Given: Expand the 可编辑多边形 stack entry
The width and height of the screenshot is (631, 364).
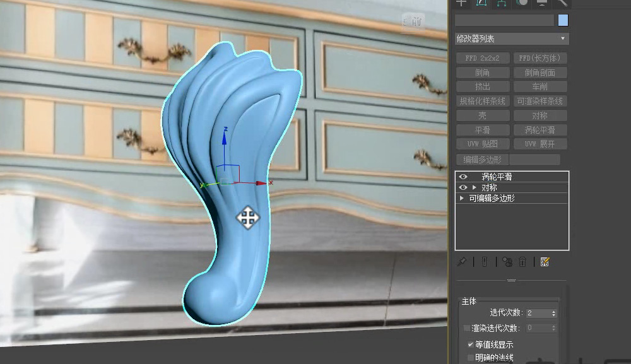Looking at the screenshot, I should (x=463, y=198).
